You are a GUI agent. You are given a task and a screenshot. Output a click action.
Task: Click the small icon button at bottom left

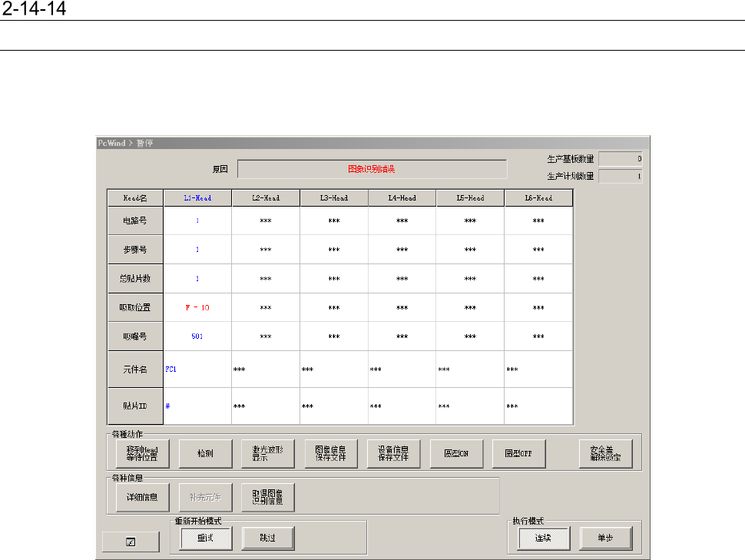point(131,542)
